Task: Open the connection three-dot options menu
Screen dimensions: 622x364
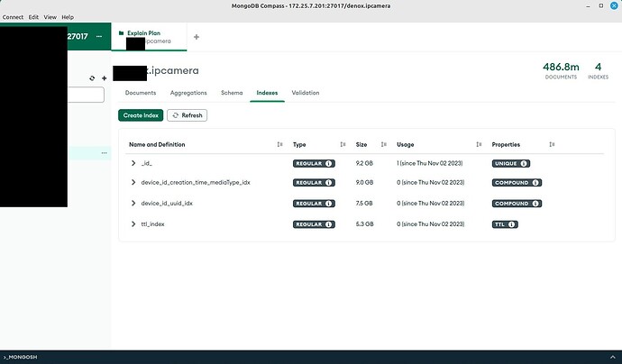Action: pos(99,37)
